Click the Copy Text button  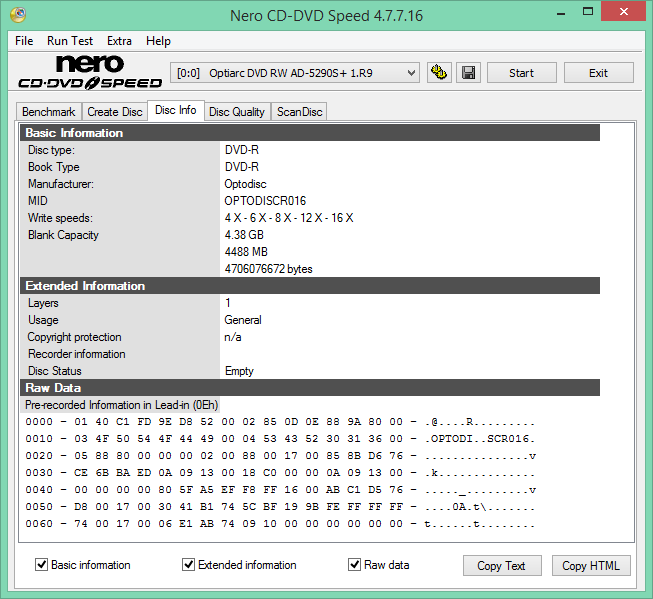coord(502,566)
